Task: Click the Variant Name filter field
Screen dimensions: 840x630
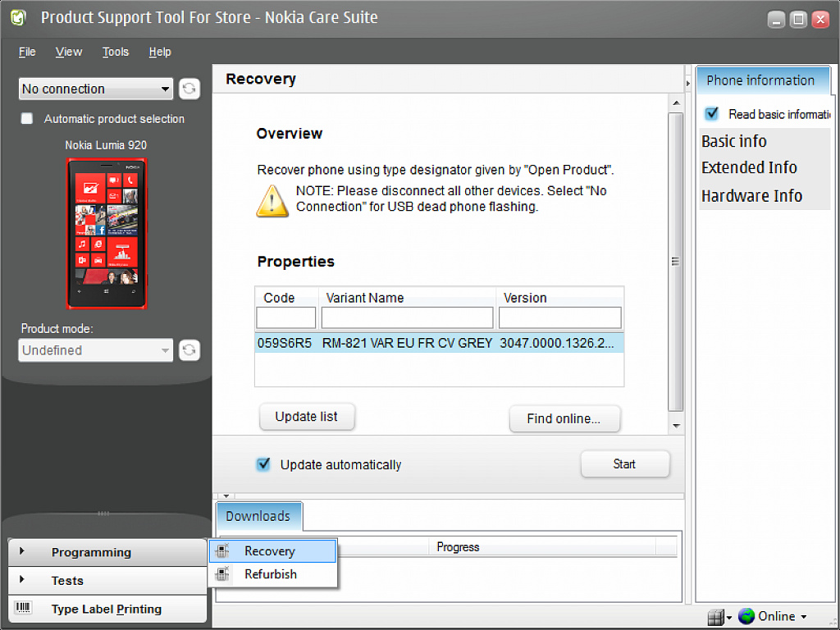Action: [x=407, y=317]
